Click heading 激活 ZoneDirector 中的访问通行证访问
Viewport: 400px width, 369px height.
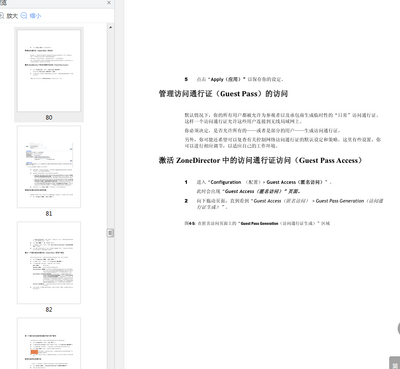click(260, 160)
